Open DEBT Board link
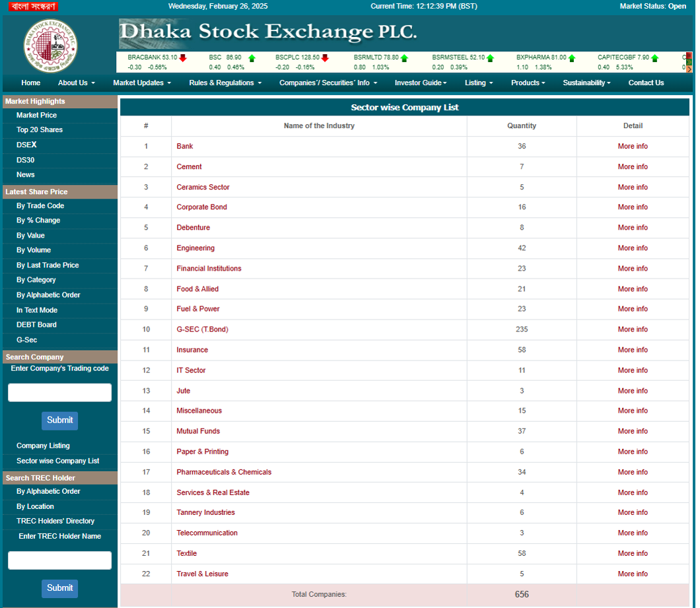 coord(36,325)
